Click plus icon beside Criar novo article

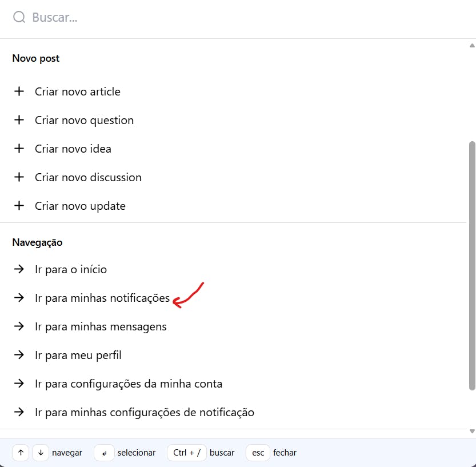(19, 91)
